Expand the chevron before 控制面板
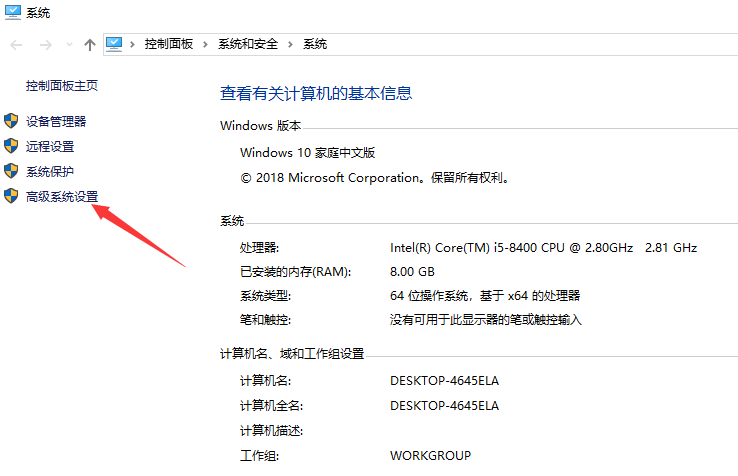The image size is (738, 476). coord(132,45)
